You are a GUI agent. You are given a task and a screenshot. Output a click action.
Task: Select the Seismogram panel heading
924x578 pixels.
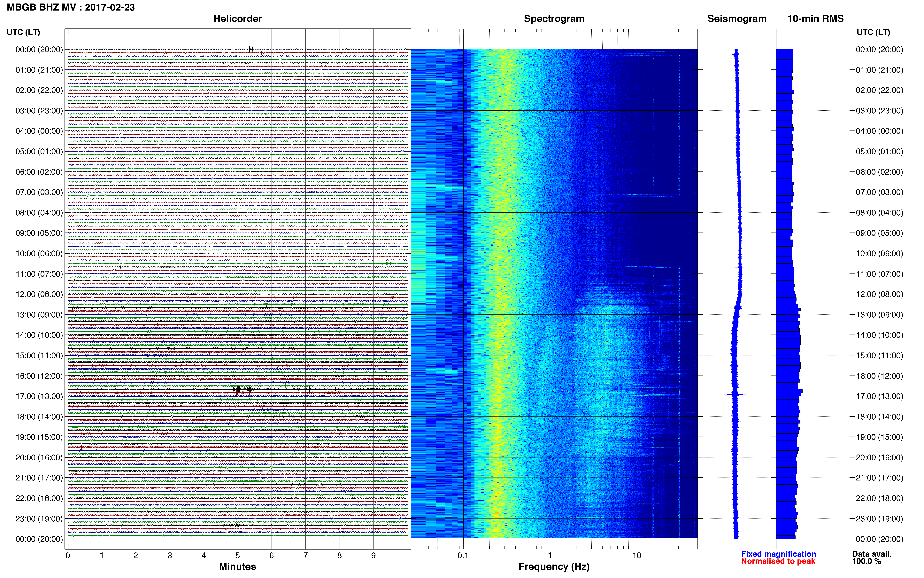click(737, 19)
